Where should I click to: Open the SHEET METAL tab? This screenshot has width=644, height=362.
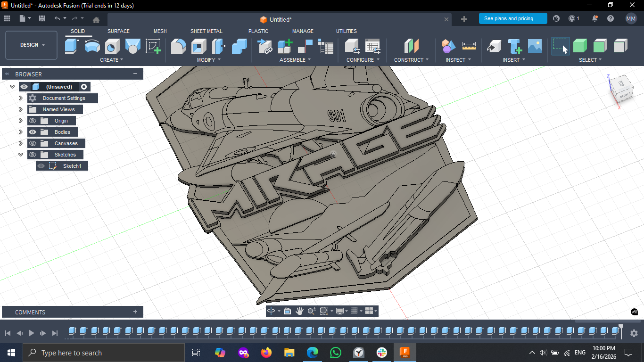[x=206, y=31]
